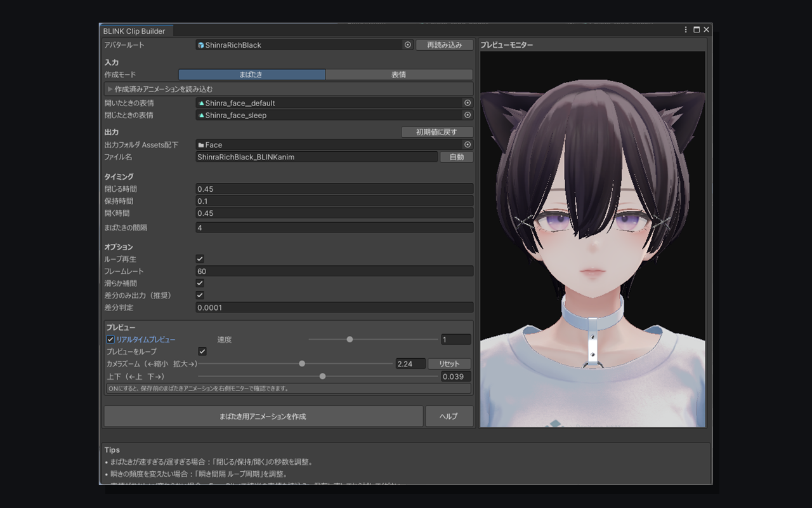This screenshot has width=812, height=508.
Task: Toggle ループ再生 checkbox
Action: tap(200, 259)
